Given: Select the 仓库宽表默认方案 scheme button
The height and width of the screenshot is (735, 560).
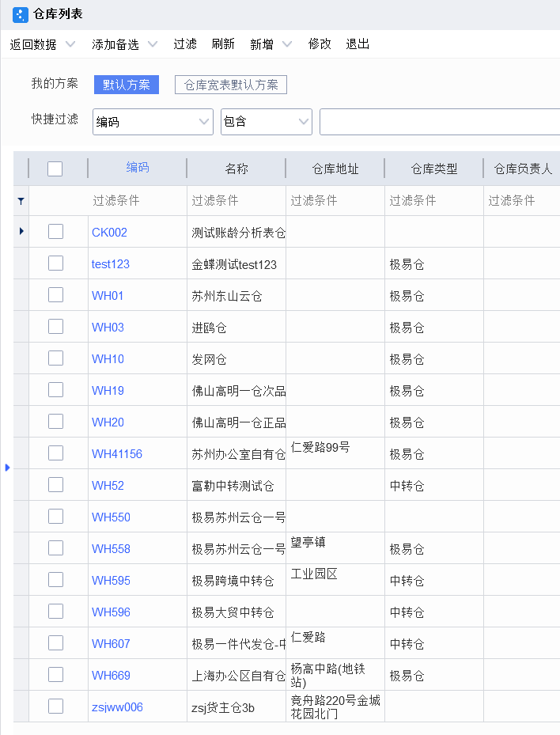Looking at the screenshot, I should (231, 85).
